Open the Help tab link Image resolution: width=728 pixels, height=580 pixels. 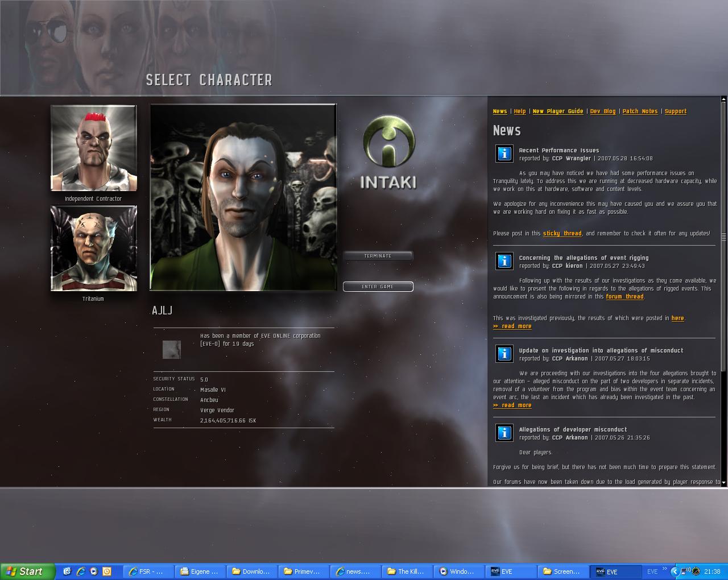coord(520,111)
